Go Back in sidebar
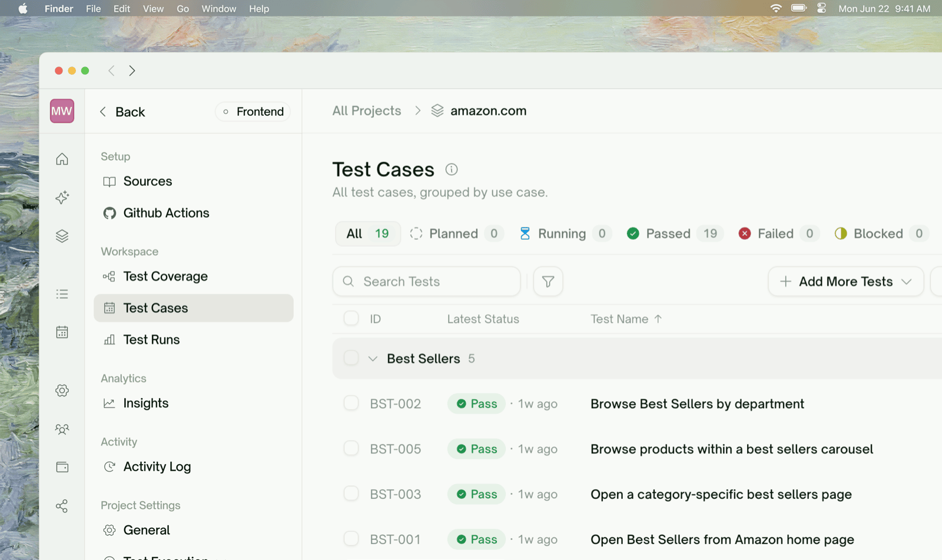The width and height of the screenshot is (942, 560). [x=122, y=112]
